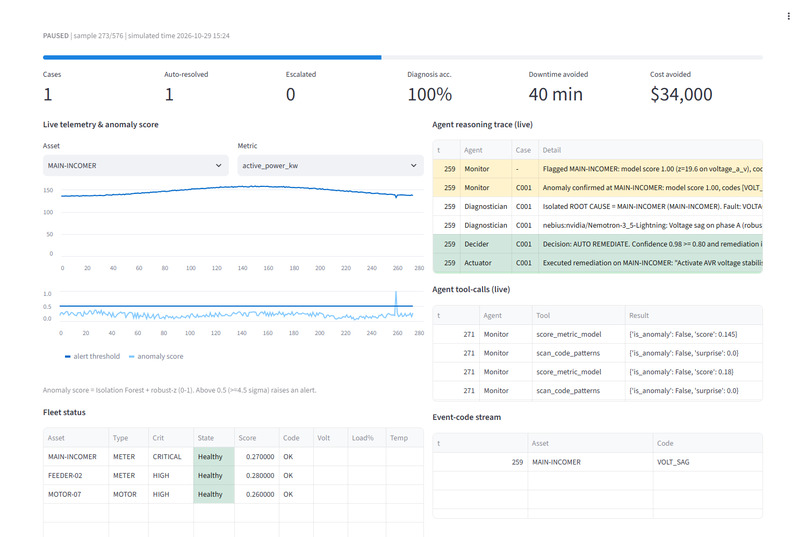Sort Fleet status by Volt column
Image resolution: width=806 pixels, height=537 pixels.
[331, 438]
